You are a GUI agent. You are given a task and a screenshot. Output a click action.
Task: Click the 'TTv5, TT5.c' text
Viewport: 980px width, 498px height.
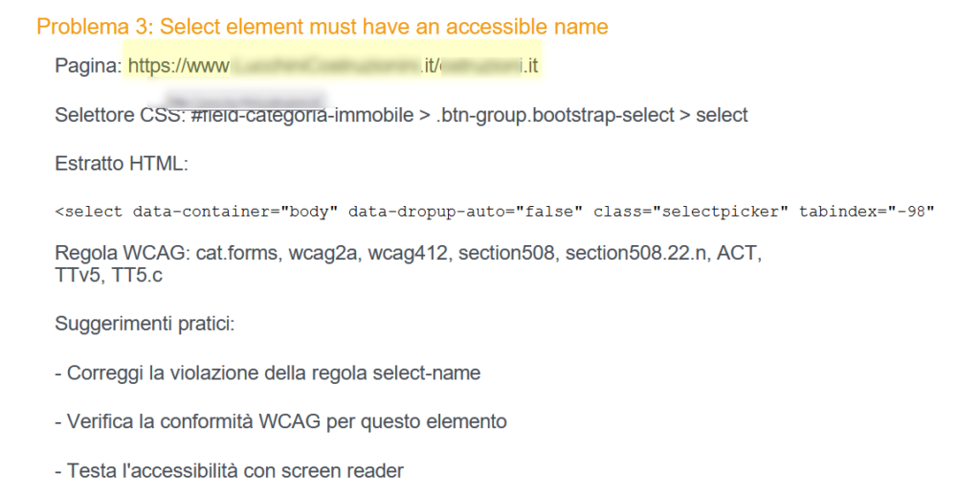point(109,275)
